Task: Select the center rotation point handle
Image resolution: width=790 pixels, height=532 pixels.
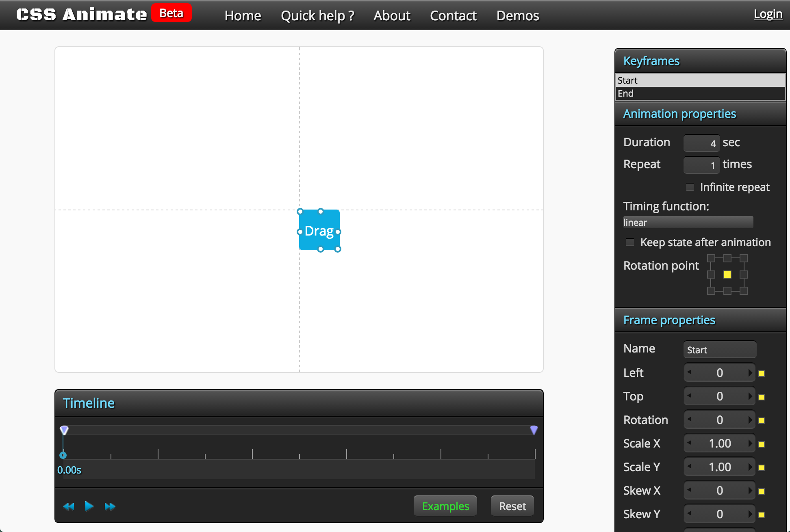Action: [x=727, y=275]
